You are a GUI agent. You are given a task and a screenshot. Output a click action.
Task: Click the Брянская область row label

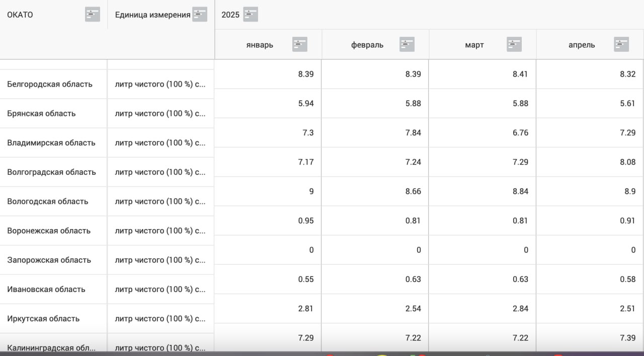(41, 113)
